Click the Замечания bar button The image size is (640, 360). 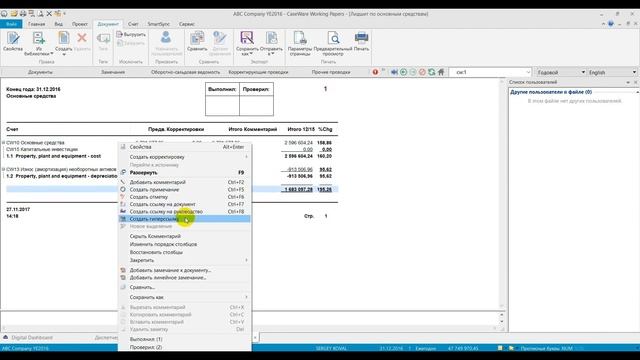click(x=113, y=72)
